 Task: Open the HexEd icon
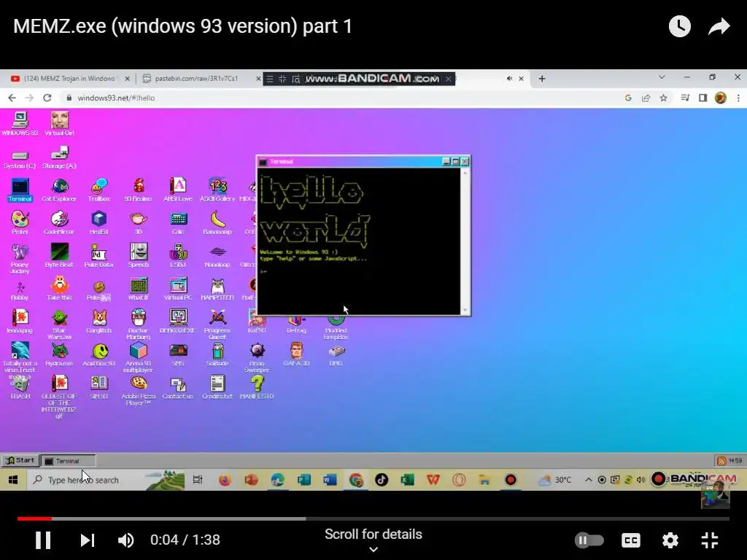(99, 222)
